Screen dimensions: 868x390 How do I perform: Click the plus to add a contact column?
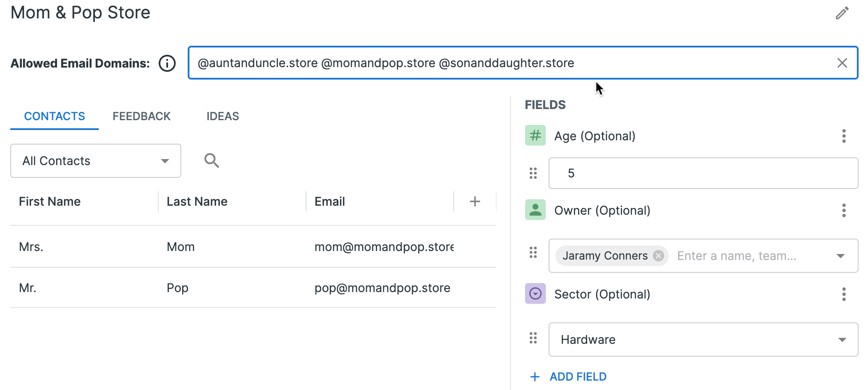tap(475, 201)
